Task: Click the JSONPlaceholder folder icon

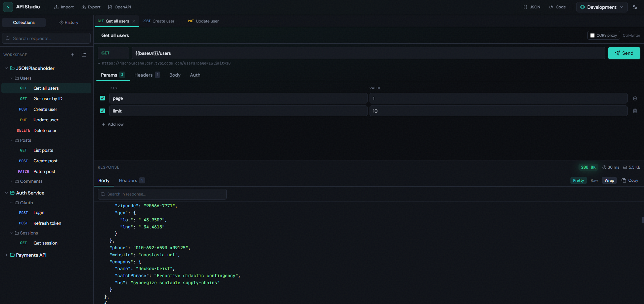Action: pyautogui.click(x=12, y=68)
